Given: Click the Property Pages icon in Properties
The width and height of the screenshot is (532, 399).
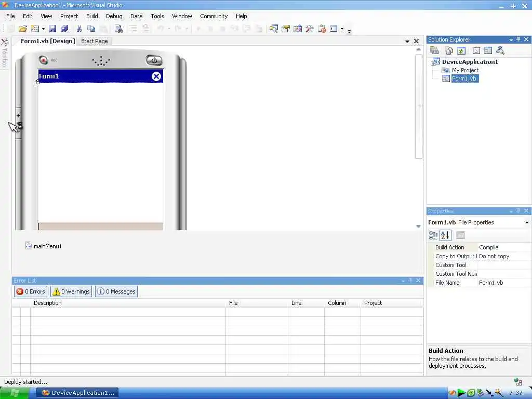Looking at the screenshot, I should (460, 235).
